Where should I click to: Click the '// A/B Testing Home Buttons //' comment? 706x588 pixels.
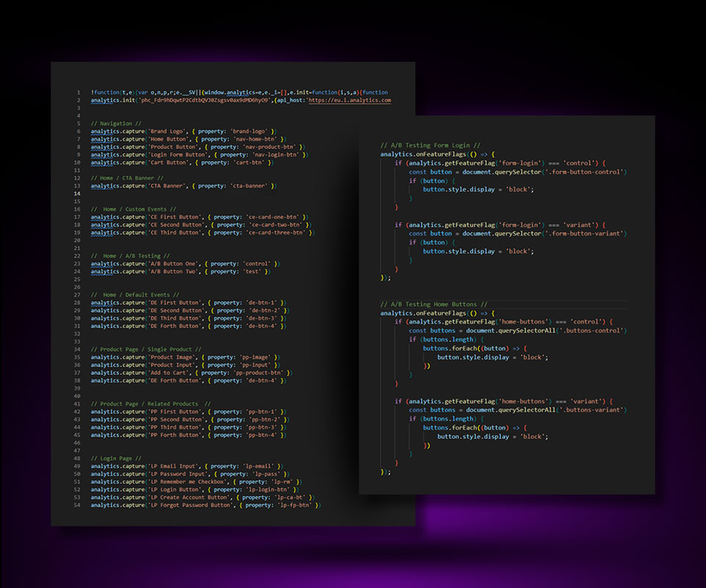pos(433,304)
